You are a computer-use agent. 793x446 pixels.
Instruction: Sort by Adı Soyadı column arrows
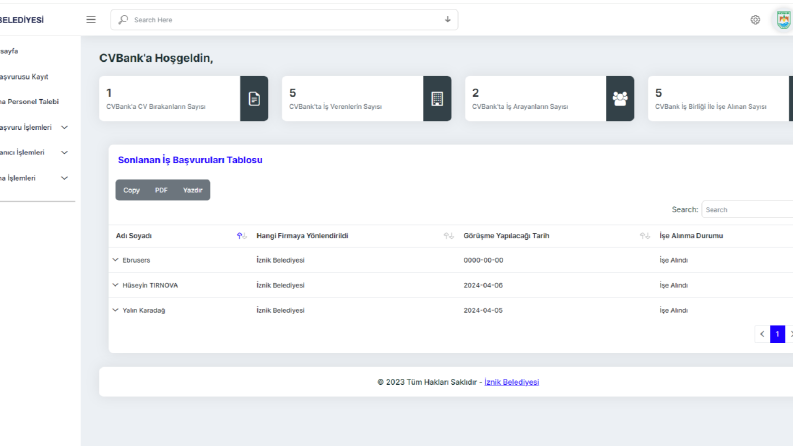click(242, 236)
